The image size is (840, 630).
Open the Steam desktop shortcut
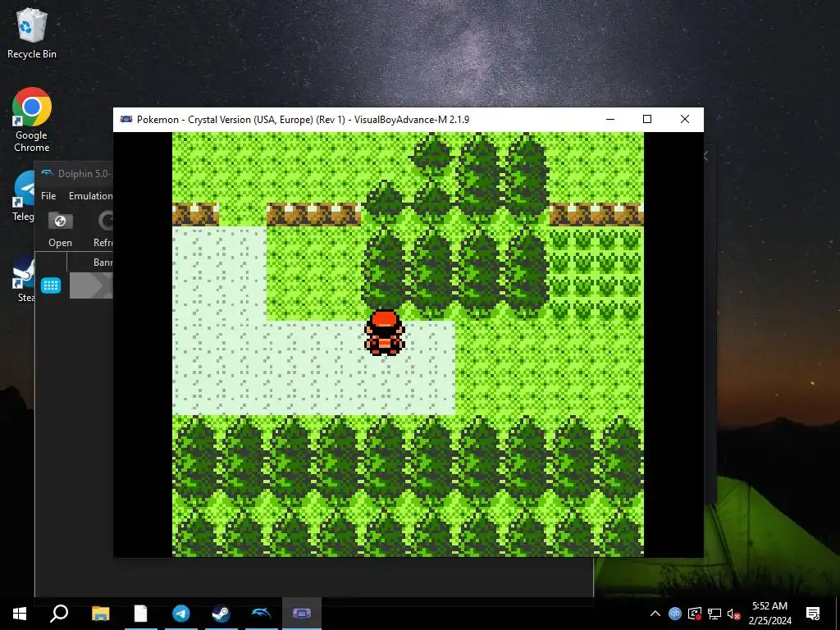pyautogui.click(x=25, y=279)
